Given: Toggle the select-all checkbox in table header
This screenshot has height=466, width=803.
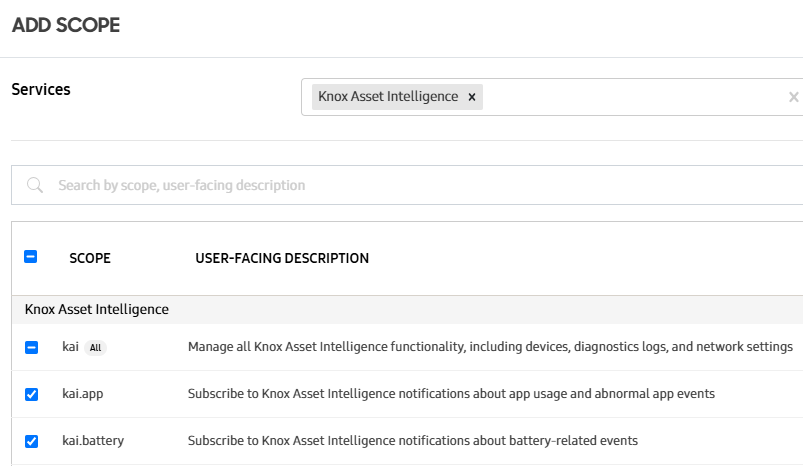Looking at the screenshot, I should click(31, 257).
